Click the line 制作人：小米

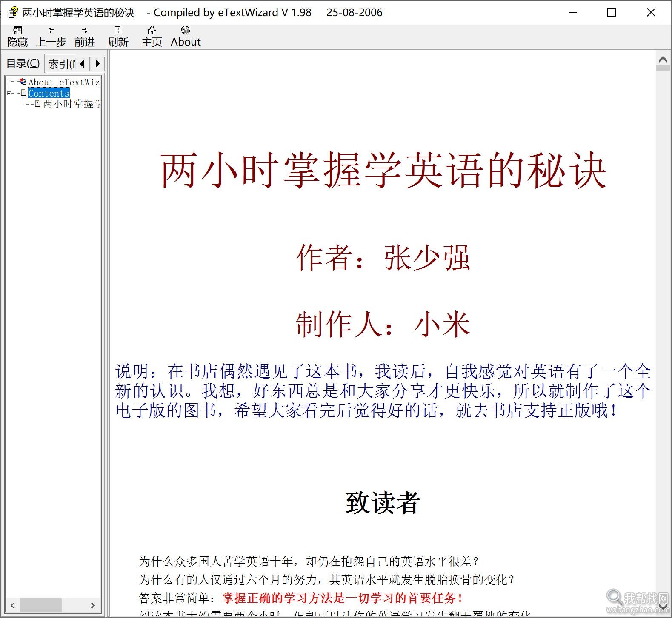pyautogui.click(x=383, y=324)
